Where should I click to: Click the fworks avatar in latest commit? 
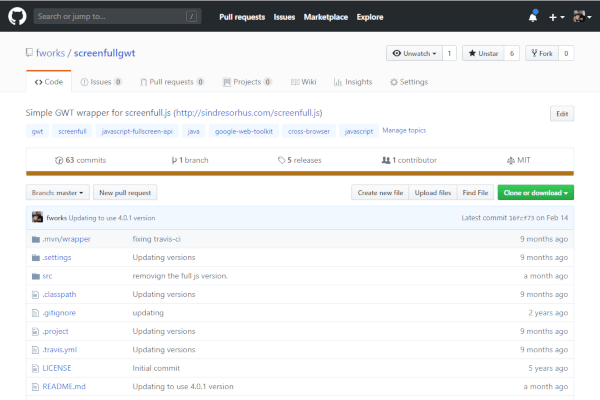[37, 217]
